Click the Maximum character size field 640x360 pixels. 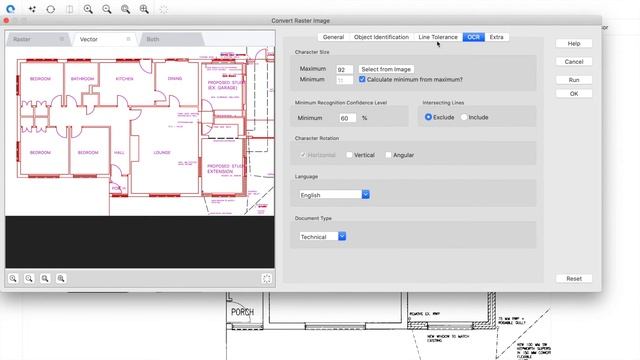344,69
